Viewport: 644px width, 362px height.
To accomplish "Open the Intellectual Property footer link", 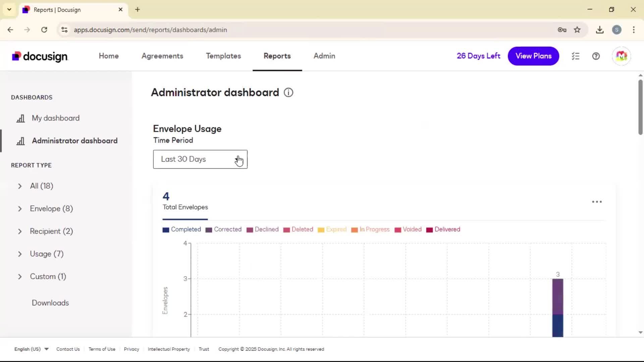I will click(169, 349).
